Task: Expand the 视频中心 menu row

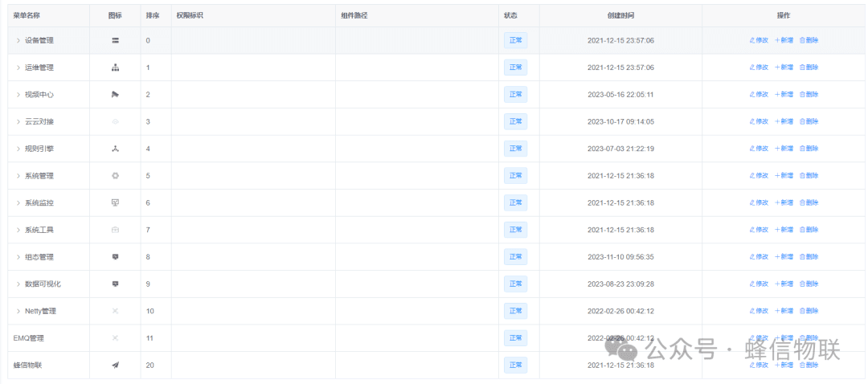Action: [18, 95]
